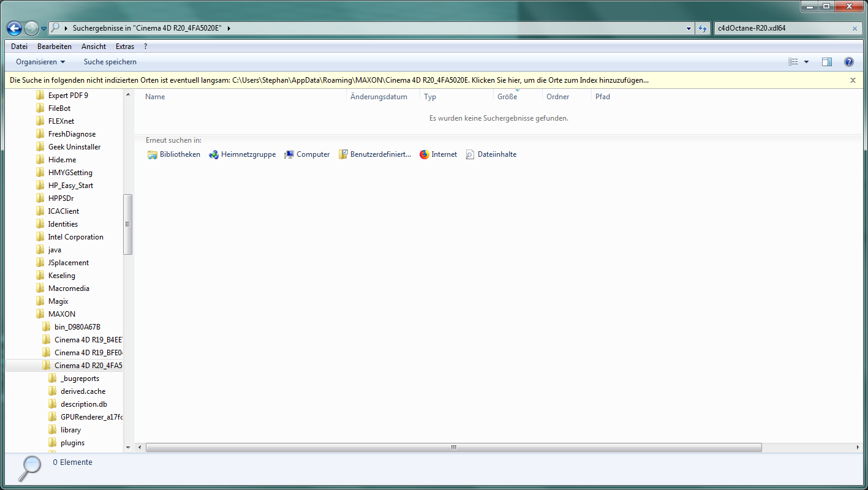868x490 pixels.
Task: Search again in Bibliotheken
Action: point(174,154)
